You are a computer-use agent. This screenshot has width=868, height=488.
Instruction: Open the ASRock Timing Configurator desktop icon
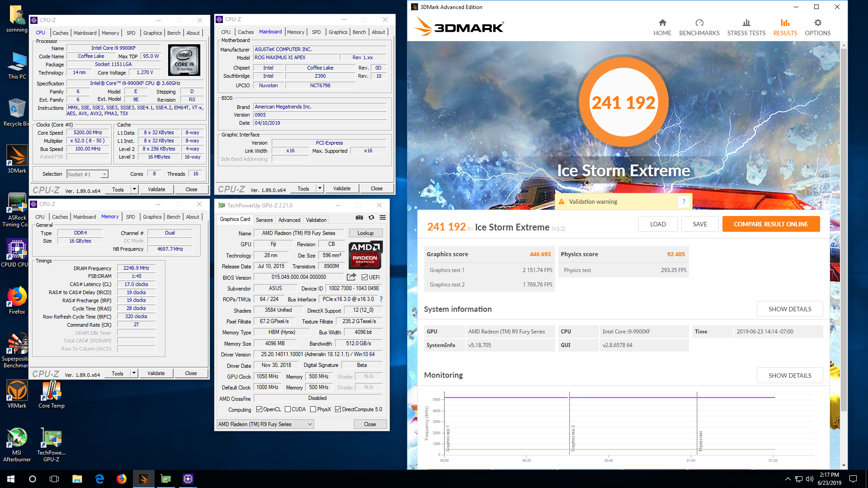click(17, 210)
